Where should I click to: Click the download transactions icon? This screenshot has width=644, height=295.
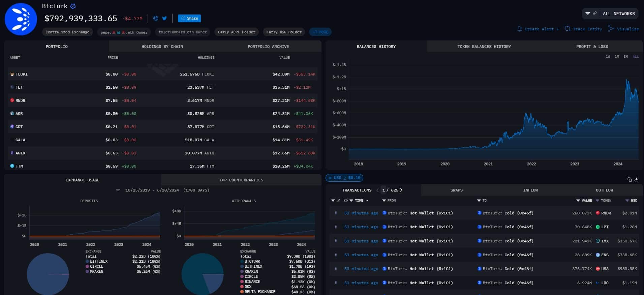[x=636, y=180]
